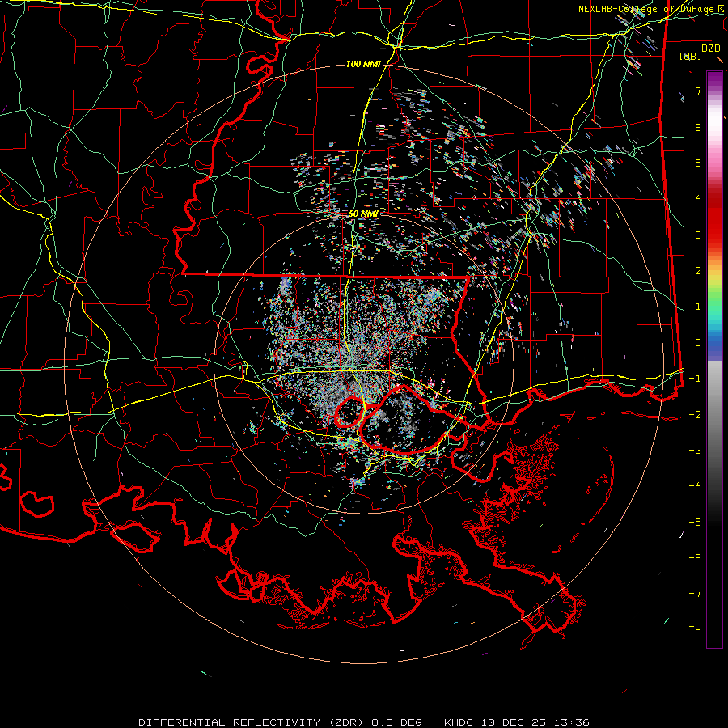The height and width of the screenshot is (728, 728).
Task: Click the 0 value on the color scale
Action: click(x=698, y=343)
